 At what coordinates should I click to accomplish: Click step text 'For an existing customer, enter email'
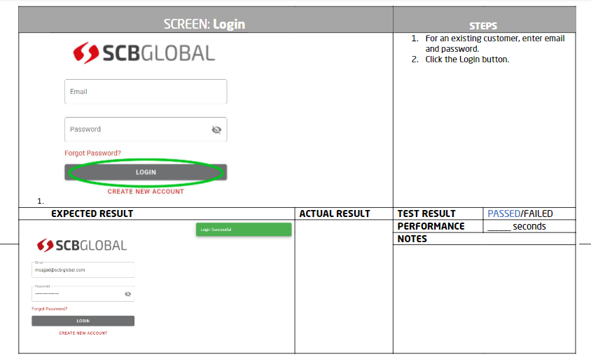(x=495, y=38)
